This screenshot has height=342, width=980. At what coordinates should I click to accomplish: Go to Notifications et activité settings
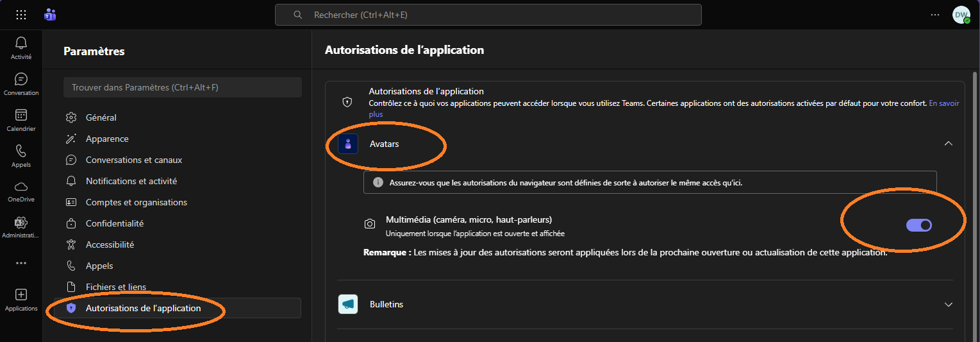pyautogui.click(x=131, y=181)
